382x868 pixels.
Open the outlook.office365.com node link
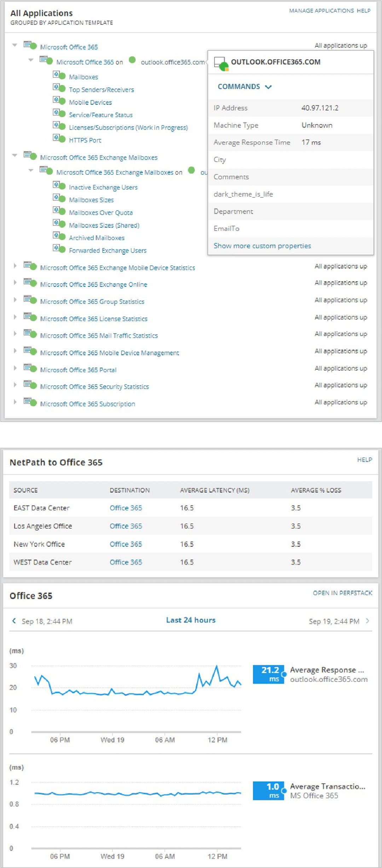click(x=173, y=62)
